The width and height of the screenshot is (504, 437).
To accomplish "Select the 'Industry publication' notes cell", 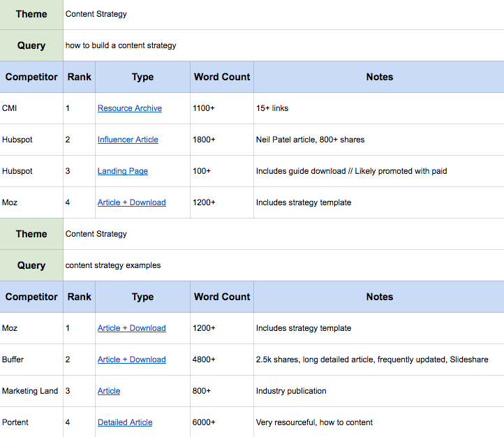I will click(x=379, y=391).
